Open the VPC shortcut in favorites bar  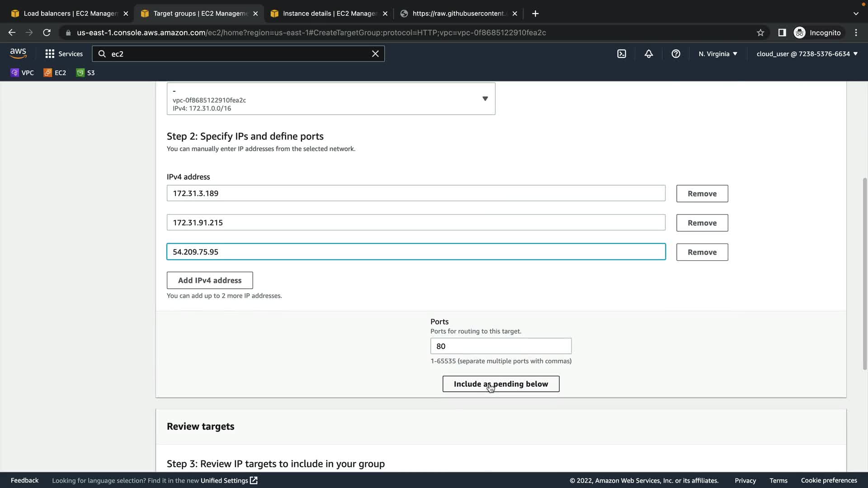pyautogui.click(x=22, y=73)
